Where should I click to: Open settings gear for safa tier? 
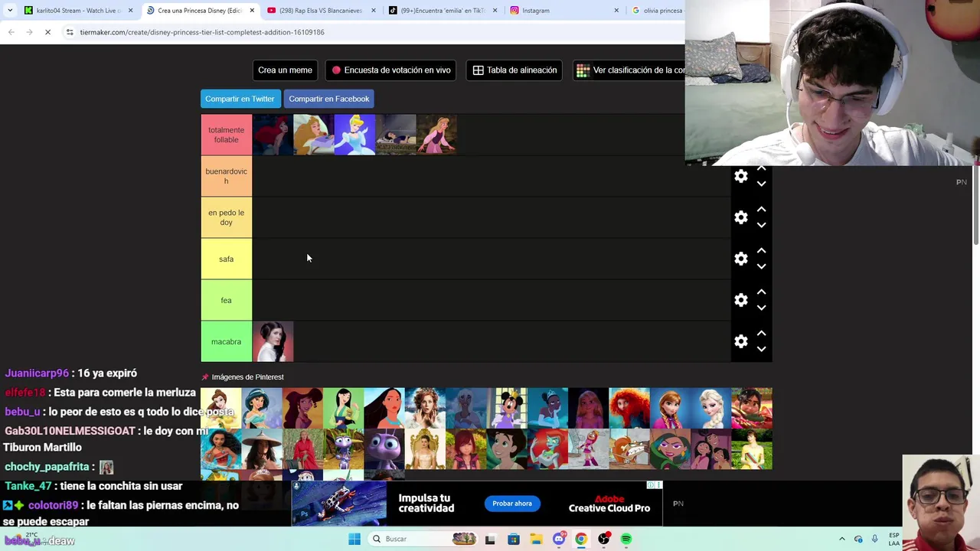(x=740, y=259)
